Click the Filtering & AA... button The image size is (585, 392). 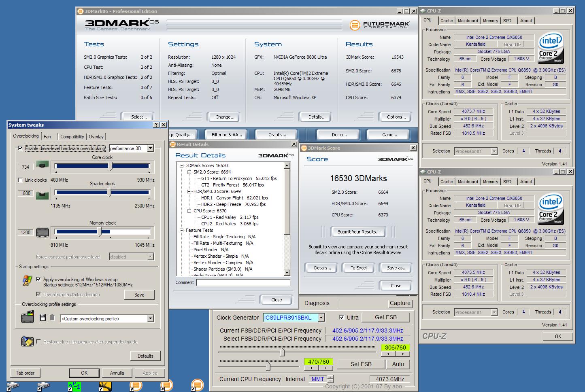point(227,135)
